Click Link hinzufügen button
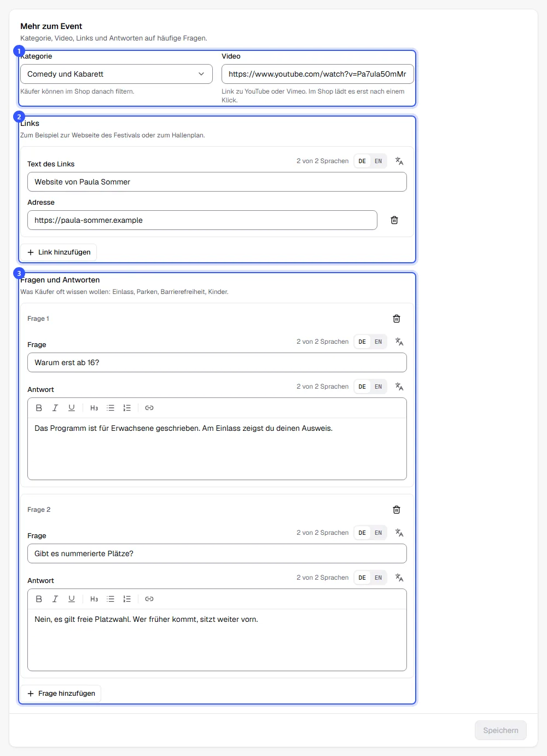This screenshot has width=547, height=756. coord(59,252)
